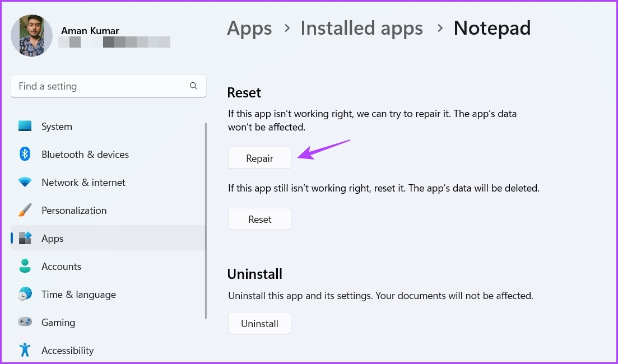Click the Apps sidebar icon
The width and height of the screenshot is (618, 364).
click(x=25, y=238)
